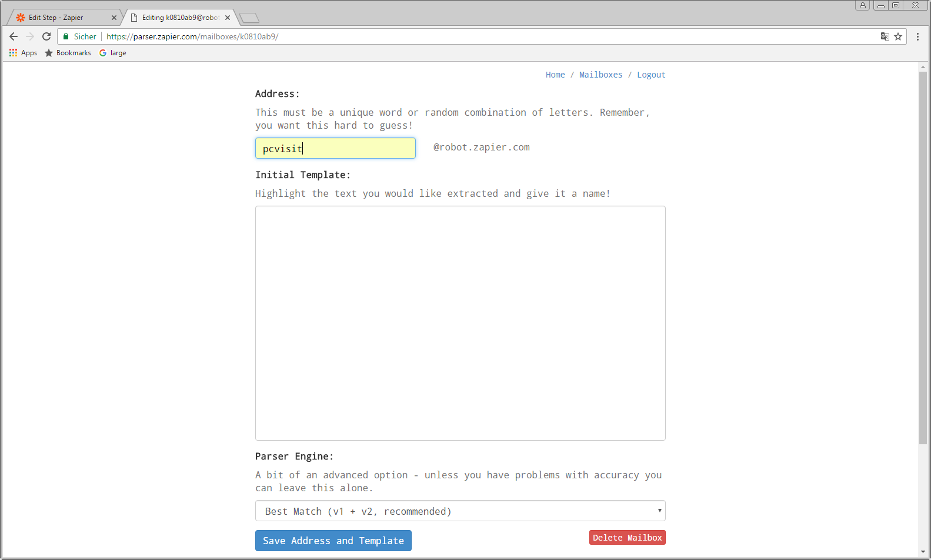Click the page reload icon
The height and width of the screenshot is (560, 931).
click(x=46, y=36)
